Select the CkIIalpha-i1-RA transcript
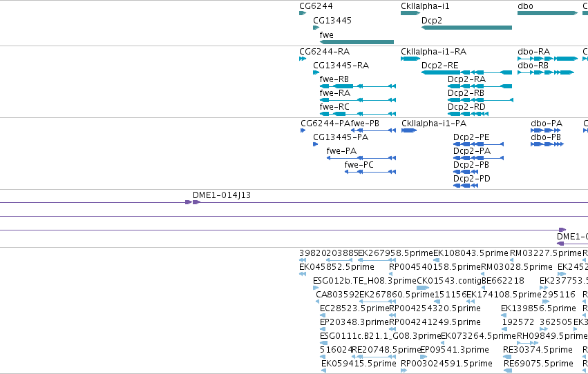 point(410,59)
